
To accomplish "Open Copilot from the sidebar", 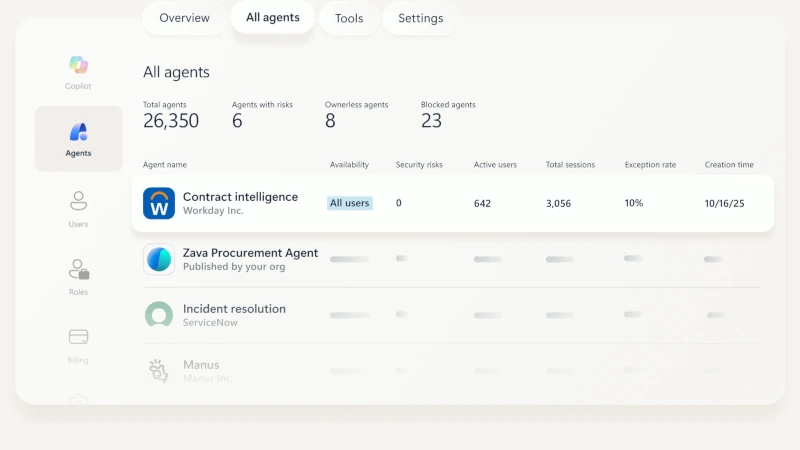I will (x=78, y=66).
